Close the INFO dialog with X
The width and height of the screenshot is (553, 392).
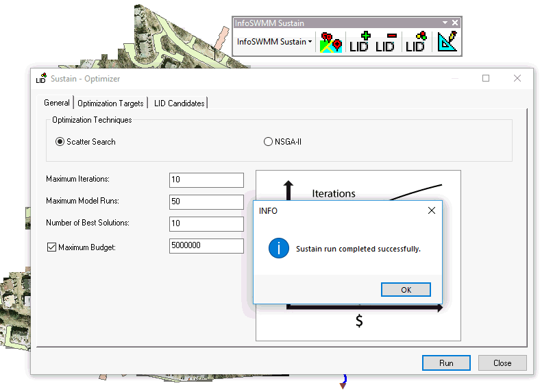431,210
